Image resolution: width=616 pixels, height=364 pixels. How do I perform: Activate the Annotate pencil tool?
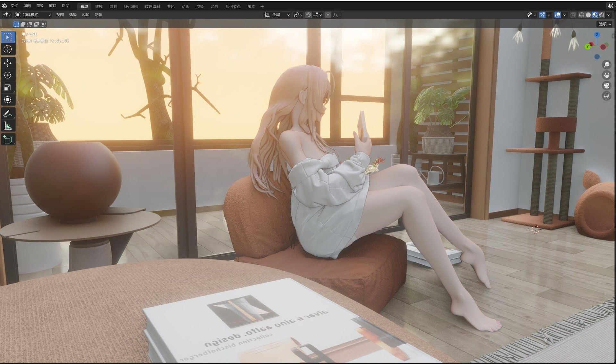(8, 114)
